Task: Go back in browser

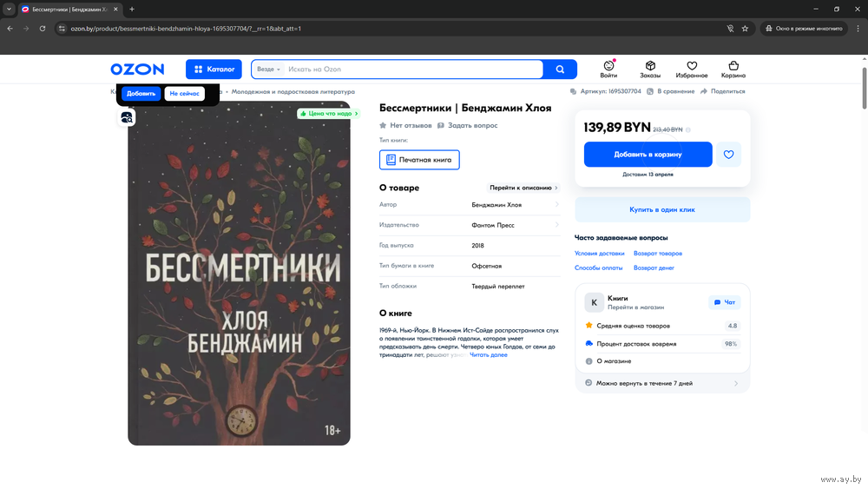Action: click(x=10, y=29)
